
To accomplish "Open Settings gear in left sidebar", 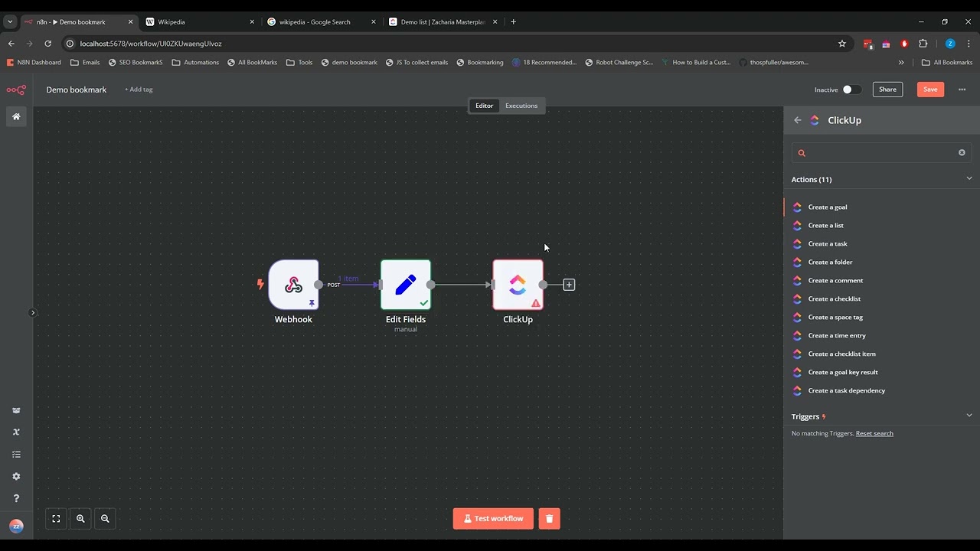I will click(16, 476).
